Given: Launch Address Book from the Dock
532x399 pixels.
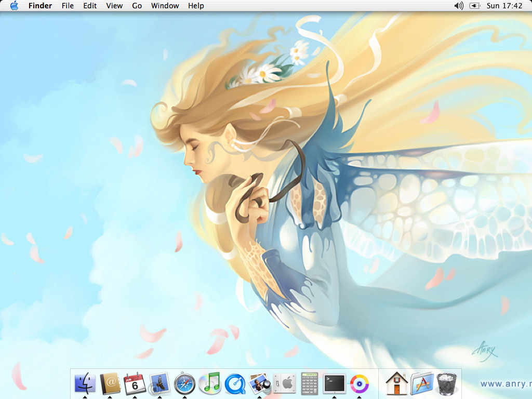Looking at the screenshot, I should [x=110, y=383].
